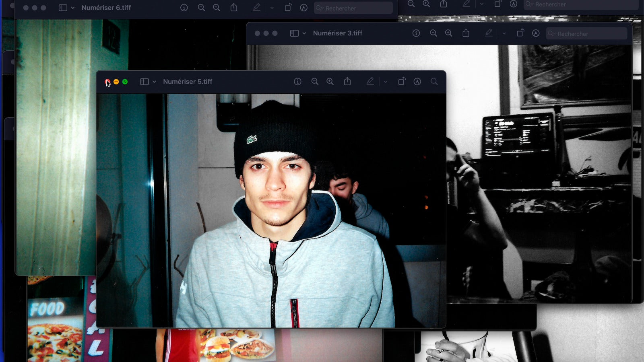Zoom out in Numériser 5.tiff window
This screenshot has height=362, width=644.
pyautogui.click(x=315, y=82)
